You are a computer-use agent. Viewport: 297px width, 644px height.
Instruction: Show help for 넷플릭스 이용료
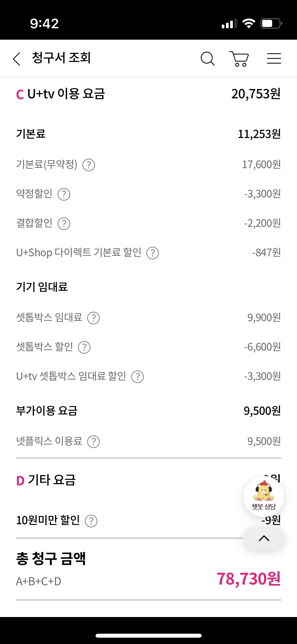(93, 442)
